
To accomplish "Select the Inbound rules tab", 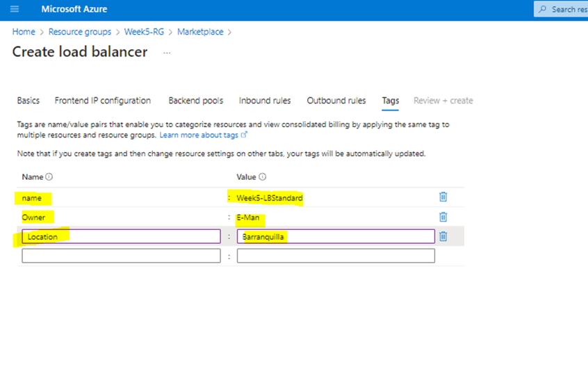I will point(265,101).
